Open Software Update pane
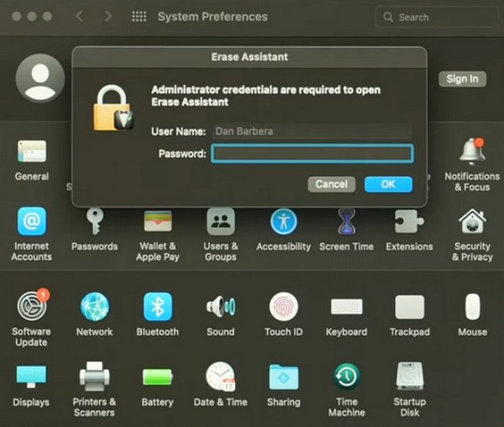 coord(32,306)
